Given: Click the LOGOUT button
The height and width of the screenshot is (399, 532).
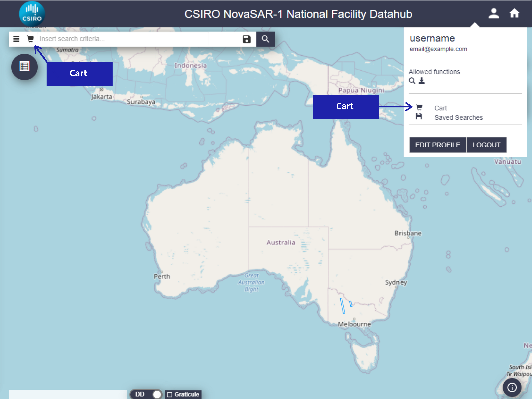Looking at the screenshot, I should pos(486,145).
